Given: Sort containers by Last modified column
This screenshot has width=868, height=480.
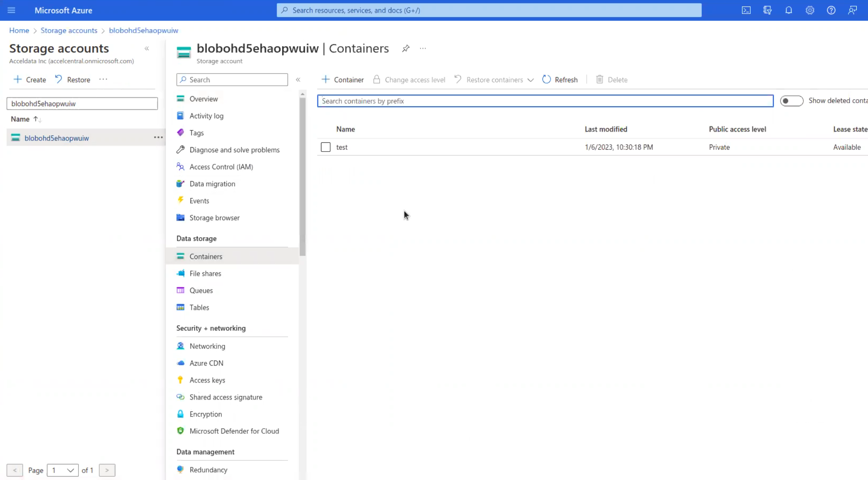Looking at the screenshot, I should coord(606,129).
